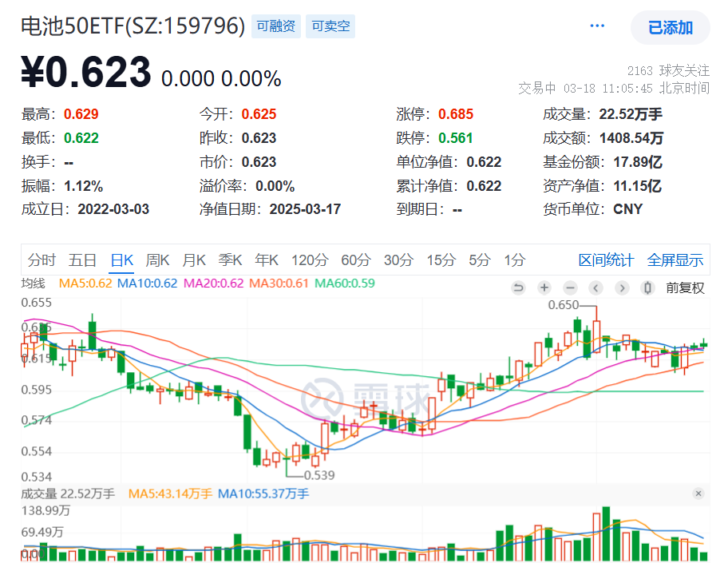Toggle the 可融资 margin-trading tag
This screenshot has height=563, width=728.
pyautogui.click(x=275, y=26)
